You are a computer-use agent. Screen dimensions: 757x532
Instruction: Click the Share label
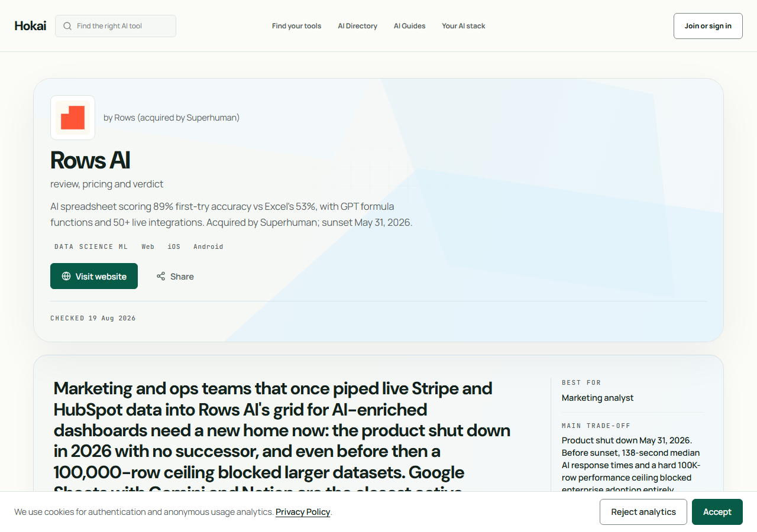pos(182,276)
